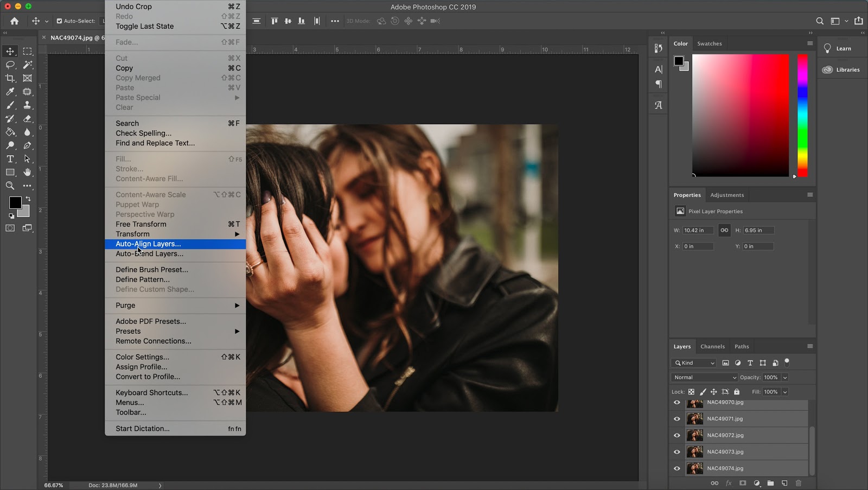
Task: Select the Lasso tool
Action: coord(10,65)
